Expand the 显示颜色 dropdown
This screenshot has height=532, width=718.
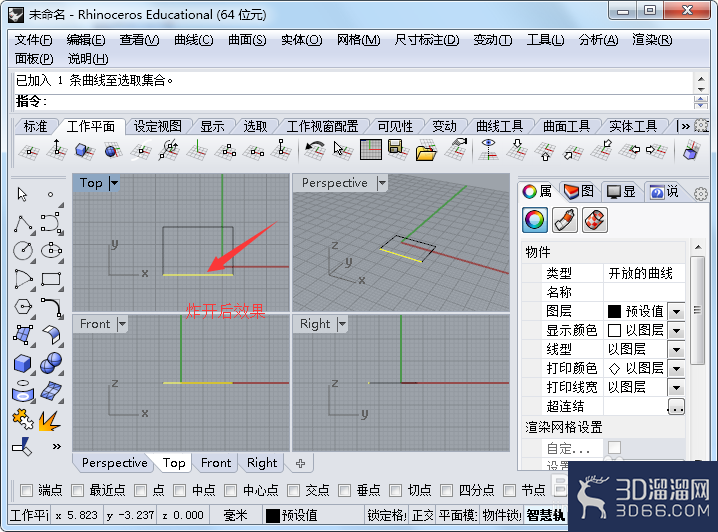point(676,331)
